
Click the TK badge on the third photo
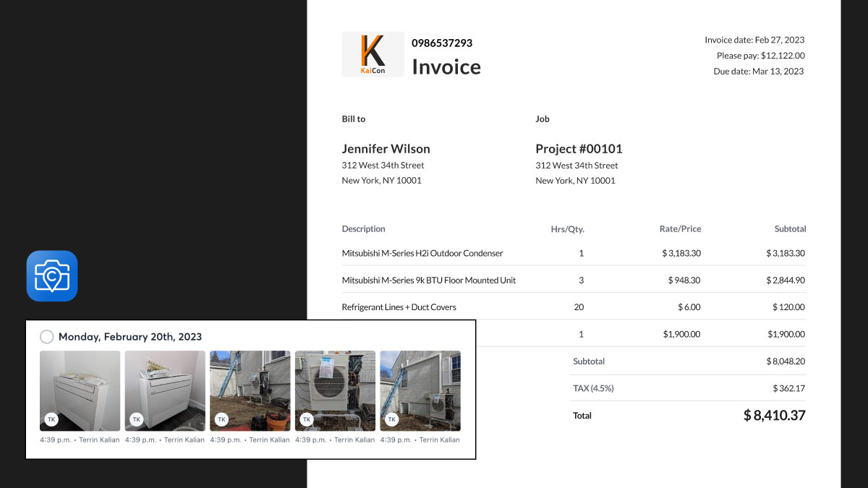click(x=221, y=419)
